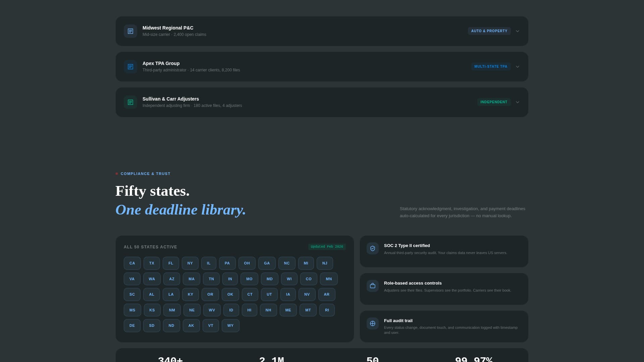Select the LA state chip
The height and width of the screenshot is (362, 644).
[x=171, y=294]
